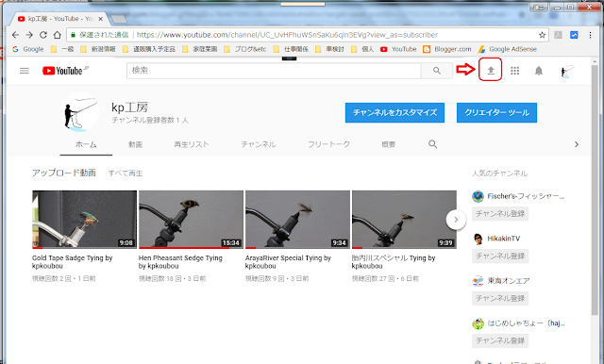Expand more channel tabs with right chevron
This screenshot has height=364, width=604.
click(x=577, y=144)
